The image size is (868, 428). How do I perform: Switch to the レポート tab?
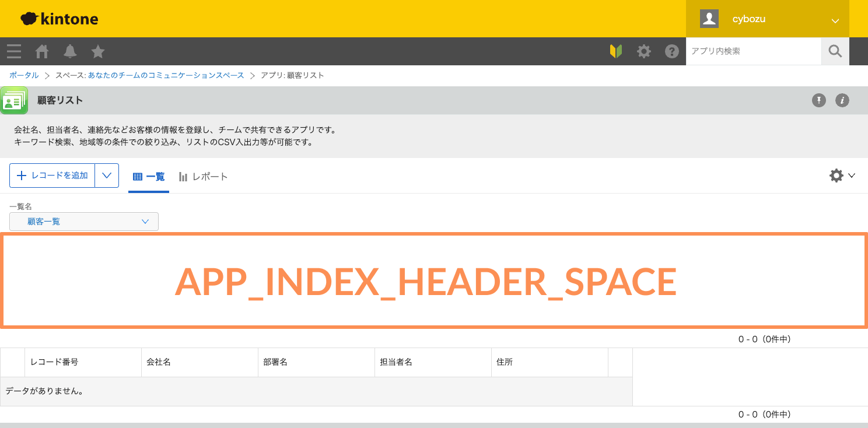203,176
